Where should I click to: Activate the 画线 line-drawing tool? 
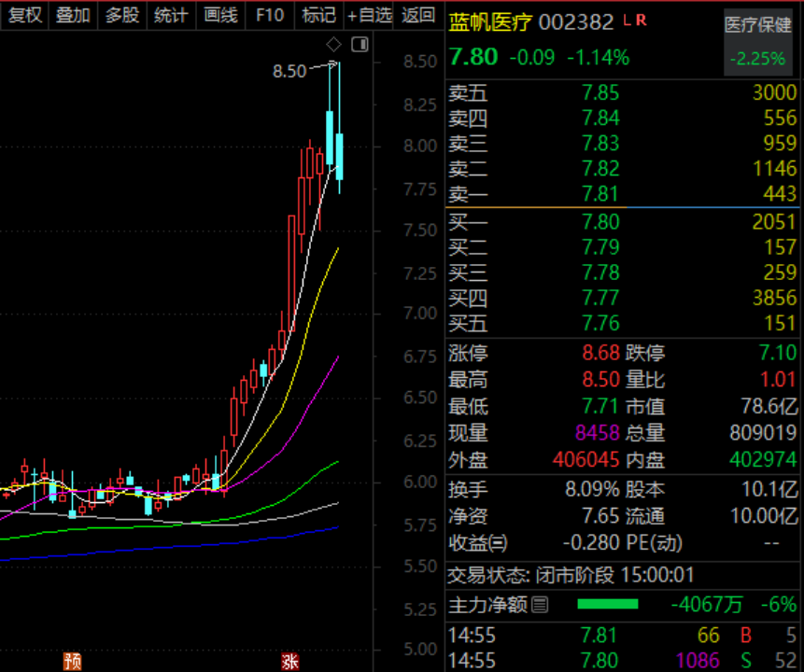220,15
